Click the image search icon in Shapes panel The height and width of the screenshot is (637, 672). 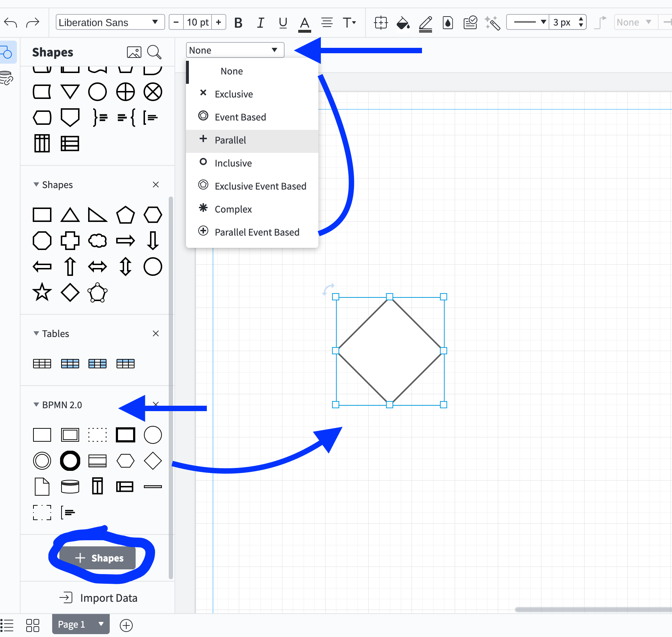134,52
